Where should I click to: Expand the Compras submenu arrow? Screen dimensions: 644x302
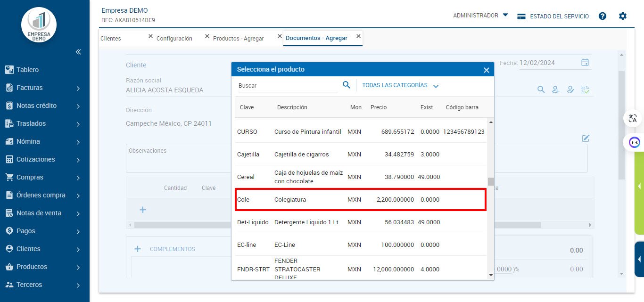point(78,178)
